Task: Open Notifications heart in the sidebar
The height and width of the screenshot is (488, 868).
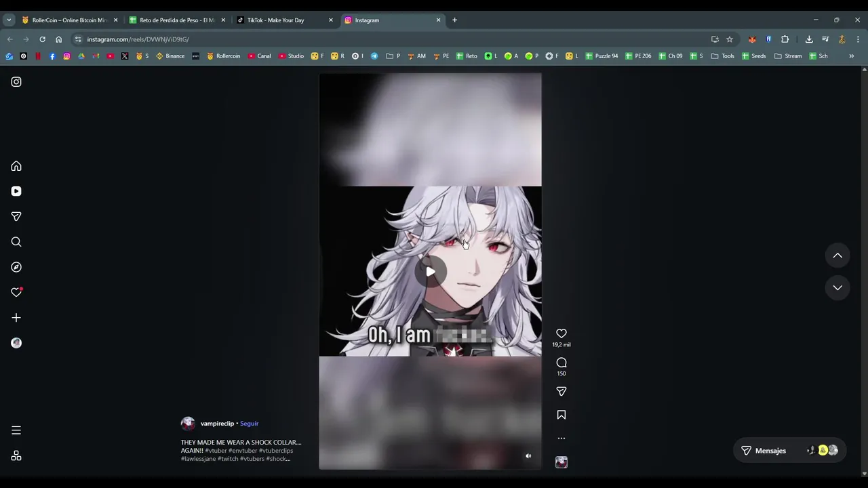Action: point(16,292)
